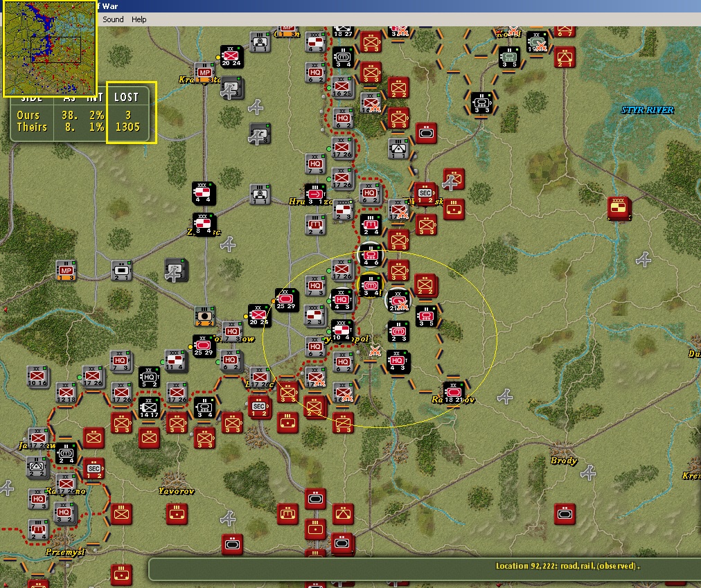Screen dimensions: 701x588
Task: Click the airfield marker east of Rava
Action: click(505, 397)
